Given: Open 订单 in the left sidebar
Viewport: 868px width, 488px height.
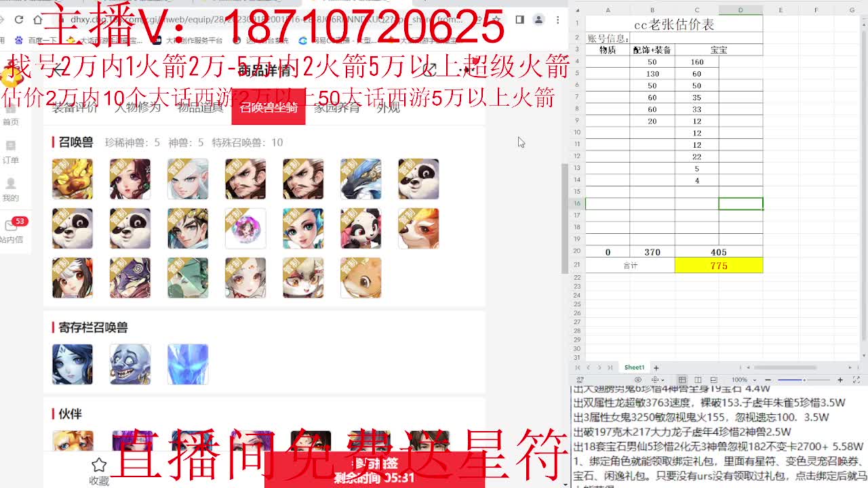Looking at the screenshot, I should 11,152.
